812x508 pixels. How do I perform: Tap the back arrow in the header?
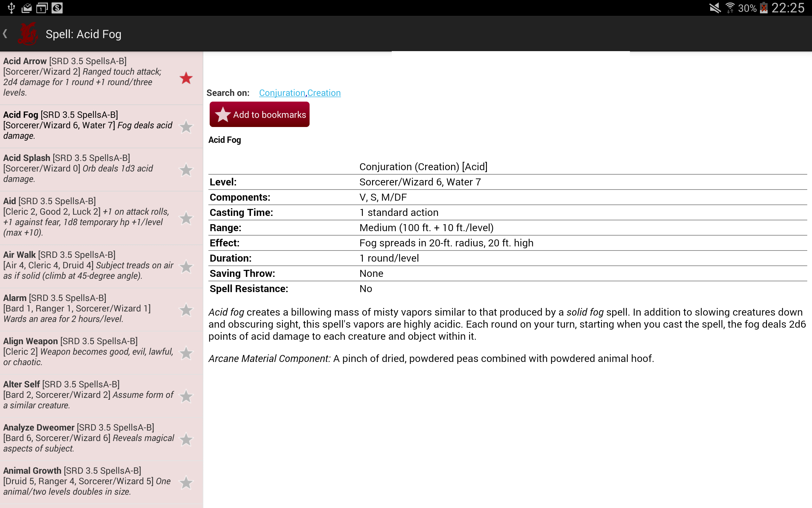5,34
